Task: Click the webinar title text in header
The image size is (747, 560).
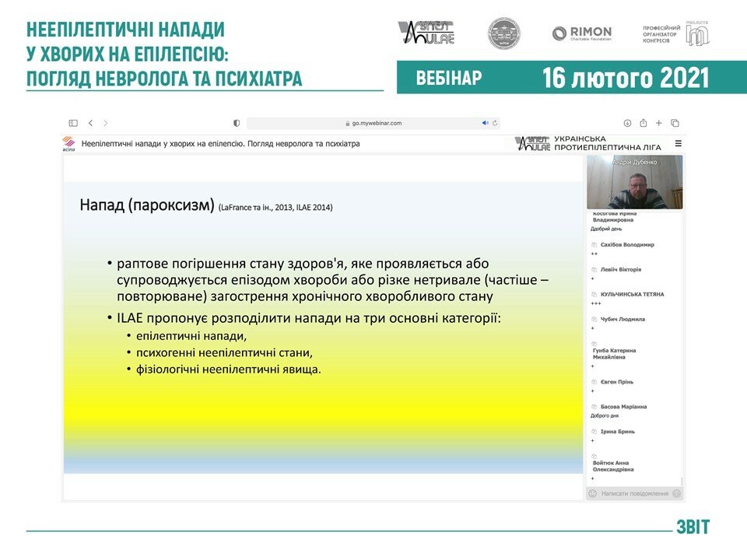Action: tap(220, 143)
